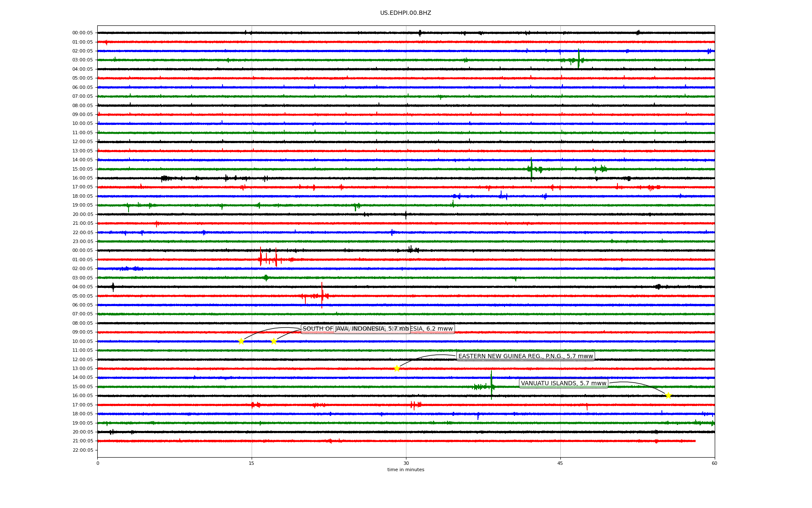Select the VANUATU ISLANDS, 5.7 mww annotation label
Screen dimensions: 812x508
pyautogui.click(x=563, y=384)
